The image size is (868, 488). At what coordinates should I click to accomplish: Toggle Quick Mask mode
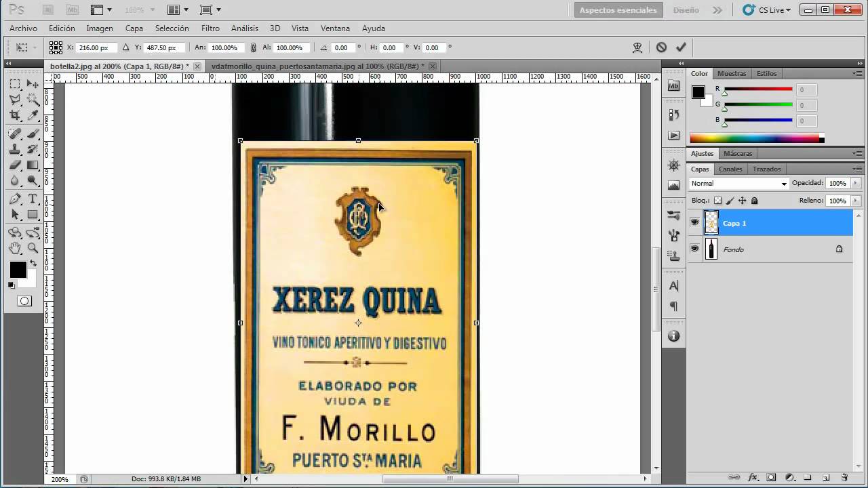click(24, 301)
